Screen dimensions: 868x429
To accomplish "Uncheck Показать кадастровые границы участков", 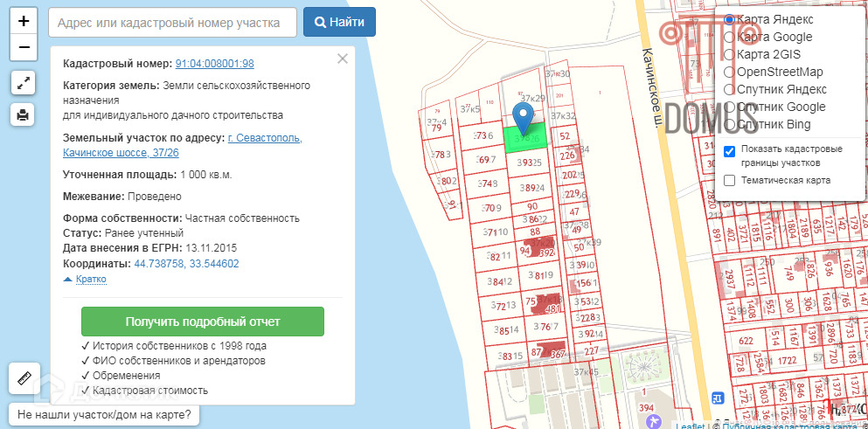I will (x=730, y=149).
